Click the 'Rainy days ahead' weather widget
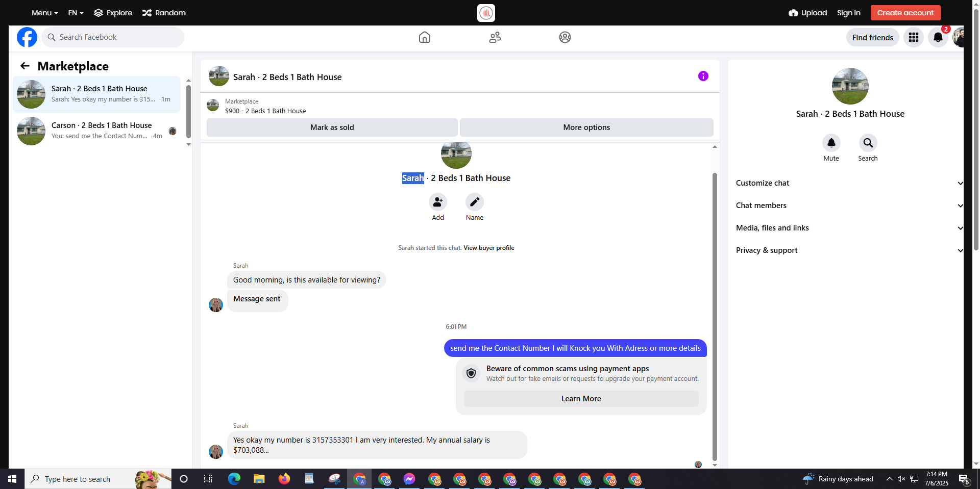Viewport: 980px width, 489px height. pyautogui.click(x=838, y=479)
